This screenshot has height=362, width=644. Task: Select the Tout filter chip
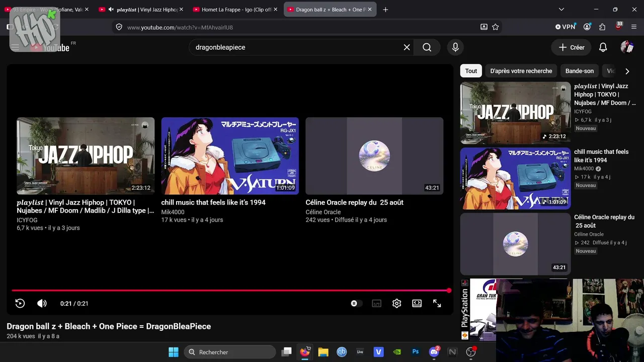click(471, 71)
